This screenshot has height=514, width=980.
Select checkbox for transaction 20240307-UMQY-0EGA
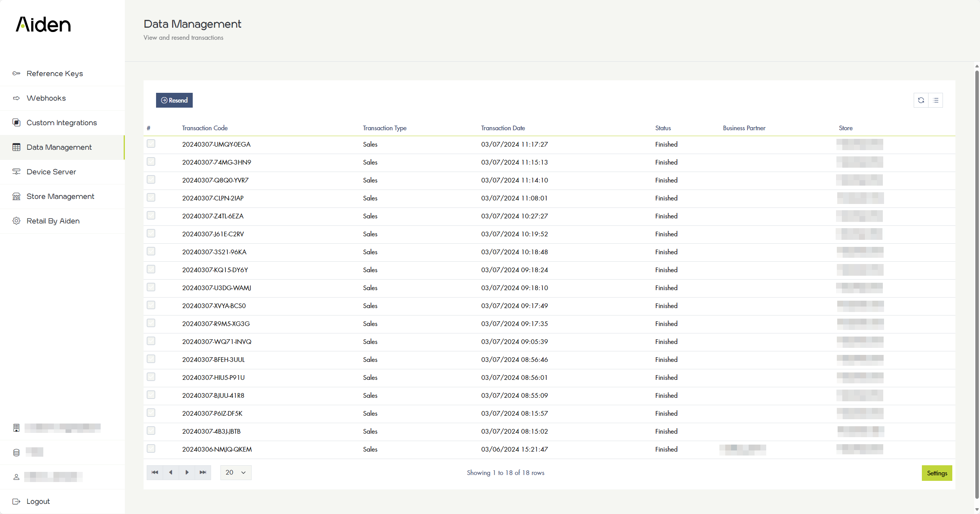point(151,144)
